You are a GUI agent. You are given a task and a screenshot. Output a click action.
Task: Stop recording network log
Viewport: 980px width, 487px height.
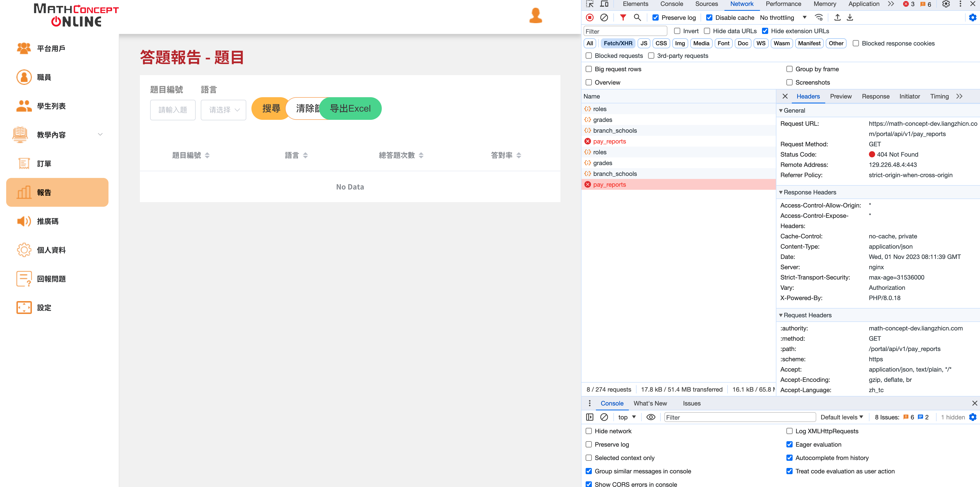coord(590,17)
